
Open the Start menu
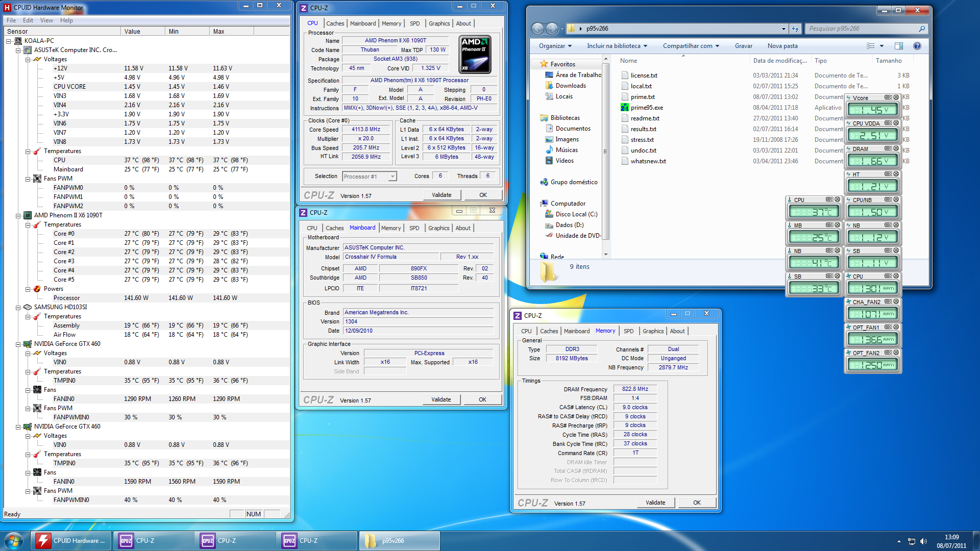coord(12,540)
